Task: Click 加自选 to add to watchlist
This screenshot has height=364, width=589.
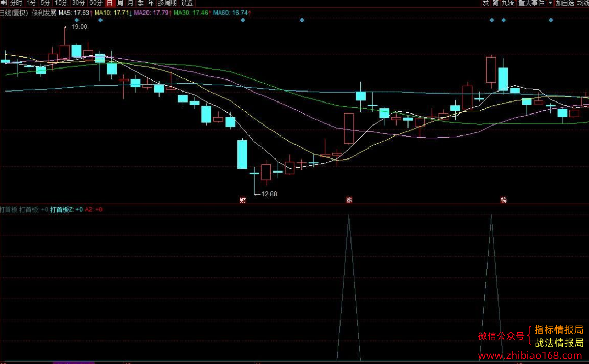Action: pos(565,3)
